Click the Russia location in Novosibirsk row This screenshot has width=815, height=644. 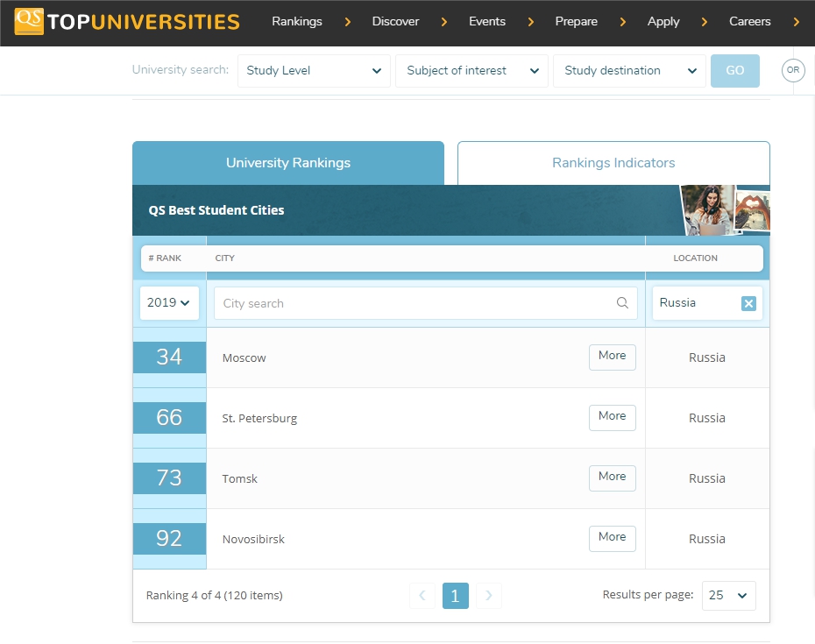[x=707, y=539]
